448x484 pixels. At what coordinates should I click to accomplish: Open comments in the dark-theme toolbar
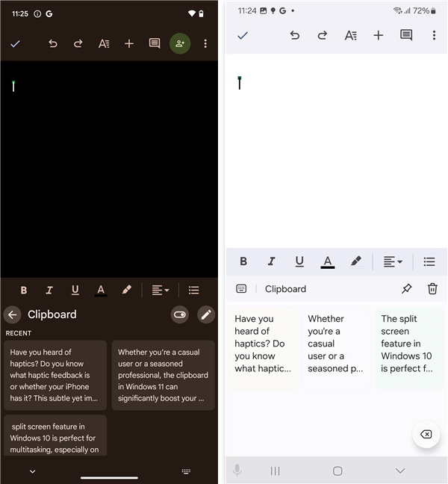pyautogui.click(x=155, y=44)
